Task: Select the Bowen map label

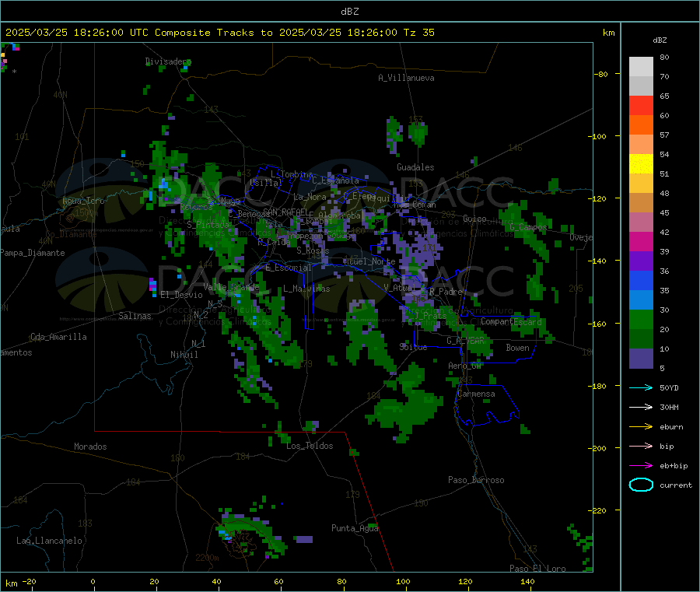Action: [517, 347]
